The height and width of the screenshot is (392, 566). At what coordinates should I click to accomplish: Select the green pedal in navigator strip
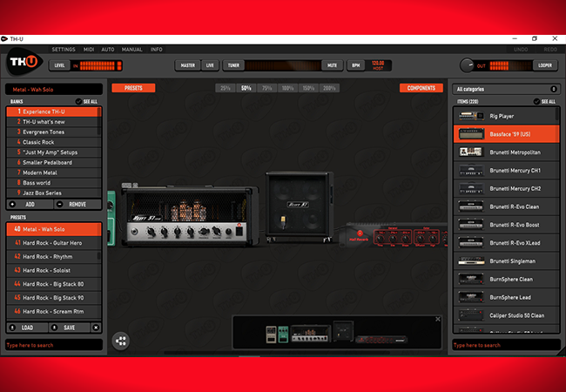pyautogui.click(x=283, y=335)
